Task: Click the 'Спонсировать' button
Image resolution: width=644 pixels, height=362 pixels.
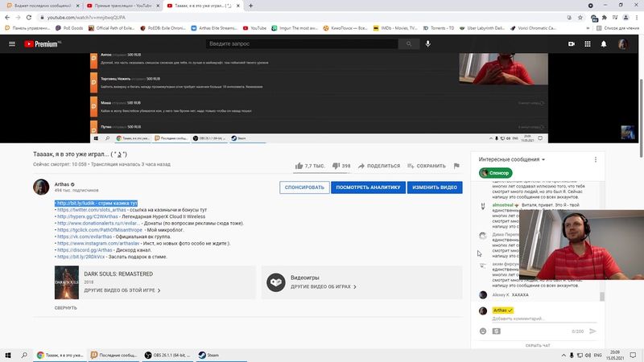Action: tap(304, 187)
